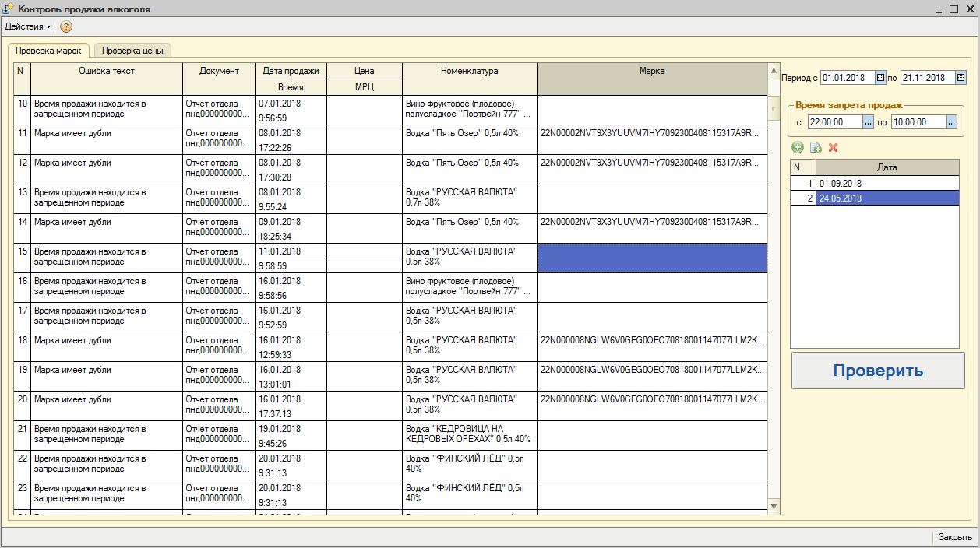The width and height of the screenshot is (980, 548).
Task: Select the highlighted Марка cell in row 15
Action: [652, 258]
